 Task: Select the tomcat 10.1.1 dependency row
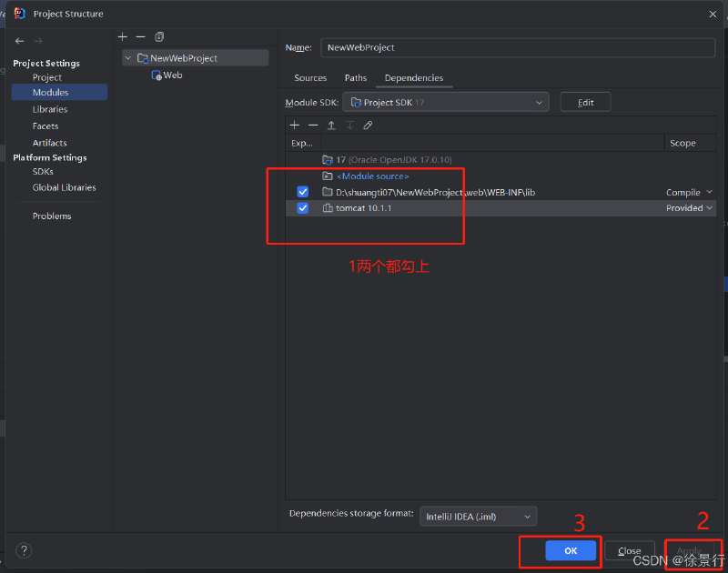tap(501, 208)
